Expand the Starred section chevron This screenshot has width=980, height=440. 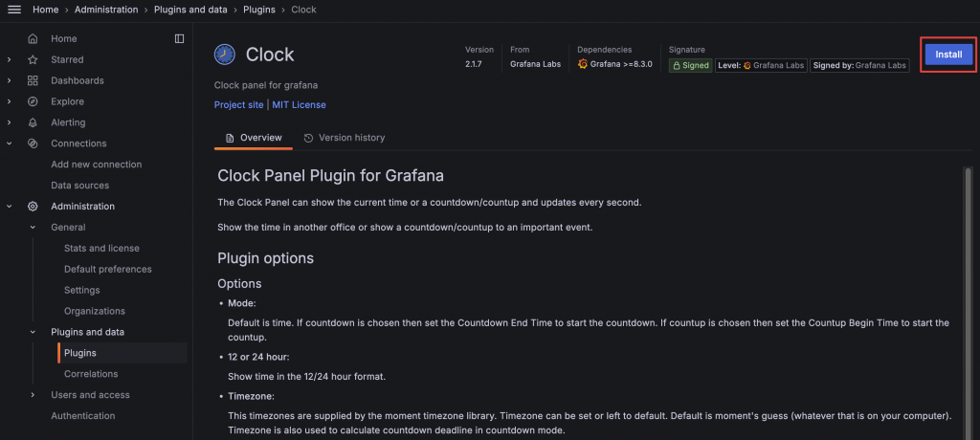click(x=10, y=59)
